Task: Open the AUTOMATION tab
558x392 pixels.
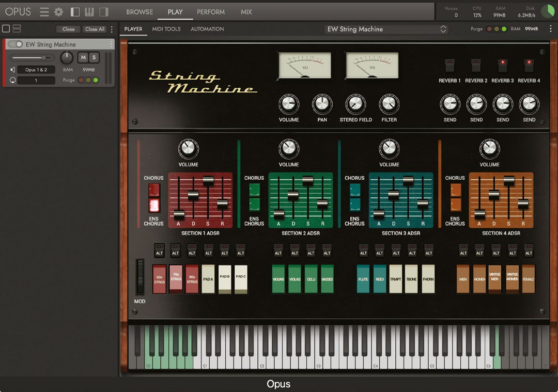Action: click(207, 29)
